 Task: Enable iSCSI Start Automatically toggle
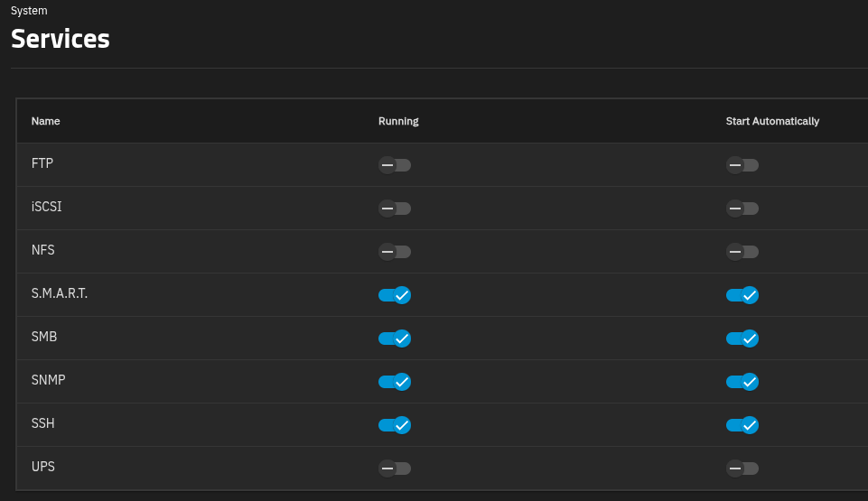pos(742,209)
